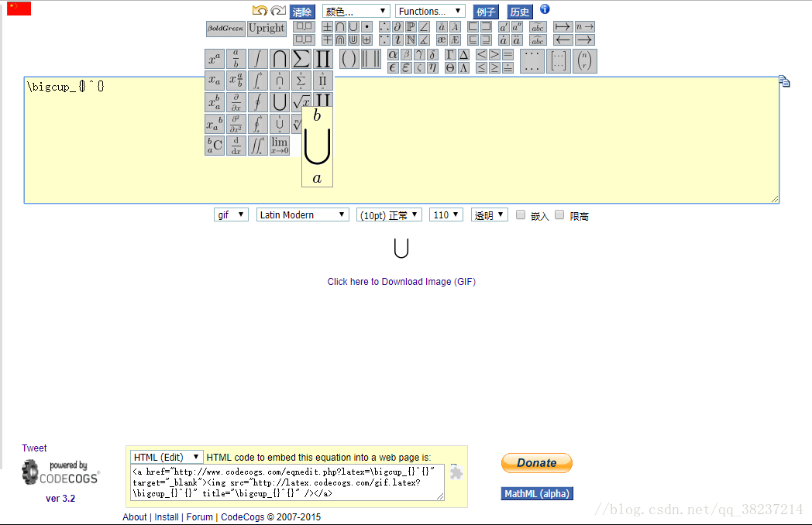The image size is (812, 525).
Task: Open the blue info icon
Action: point(545,9)
